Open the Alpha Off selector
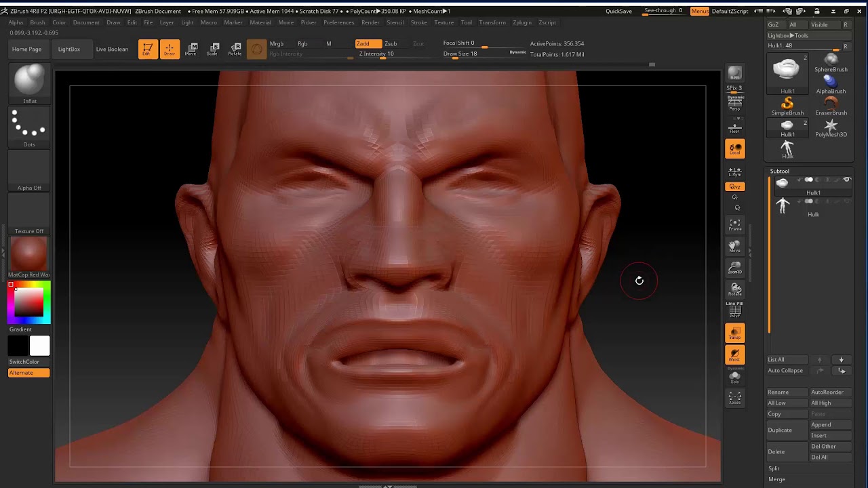This screenshot has height=488, width=868. click(29, 171)
